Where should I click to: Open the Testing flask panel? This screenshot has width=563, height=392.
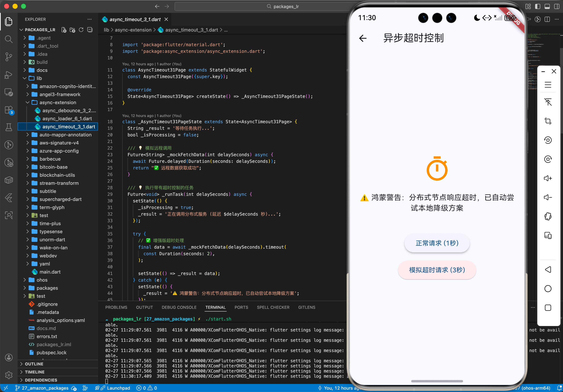[x=9, y=127]
